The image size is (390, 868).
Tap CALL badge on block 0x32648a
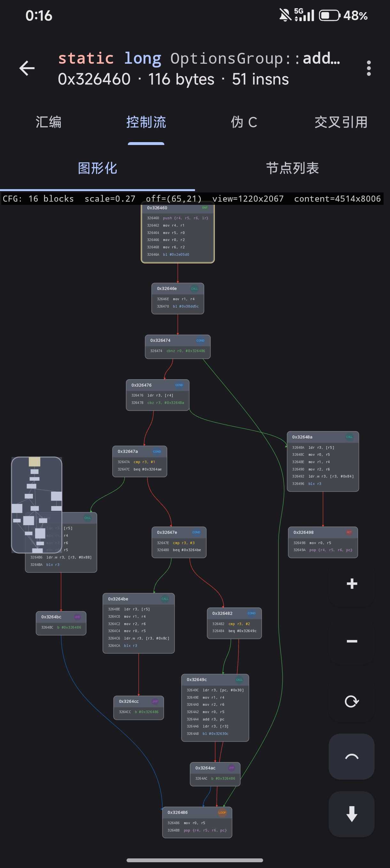point(349,437)
